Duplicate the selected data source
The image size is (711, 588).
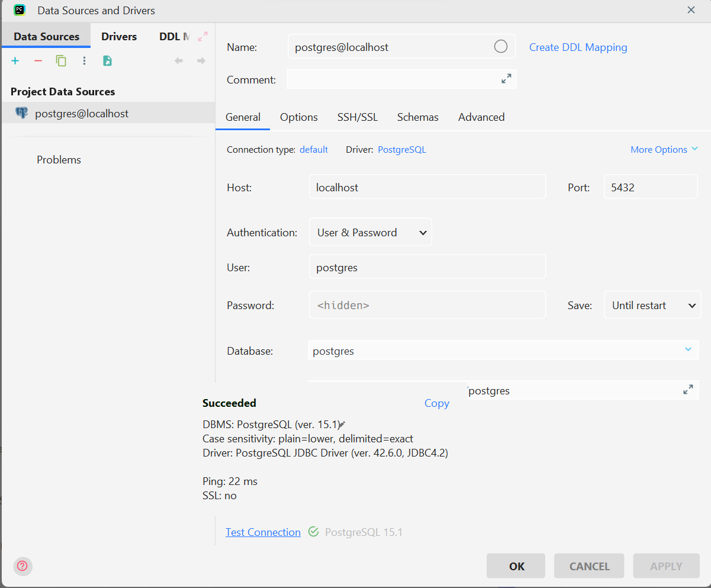pyautogui.click(x=61, y=61)
